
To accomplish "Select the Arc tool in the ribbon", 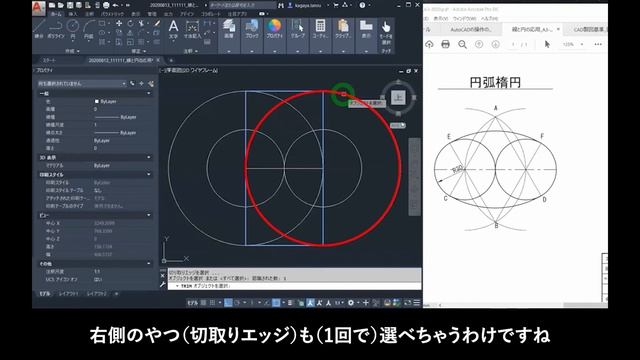I will click(x=89, y=29).
